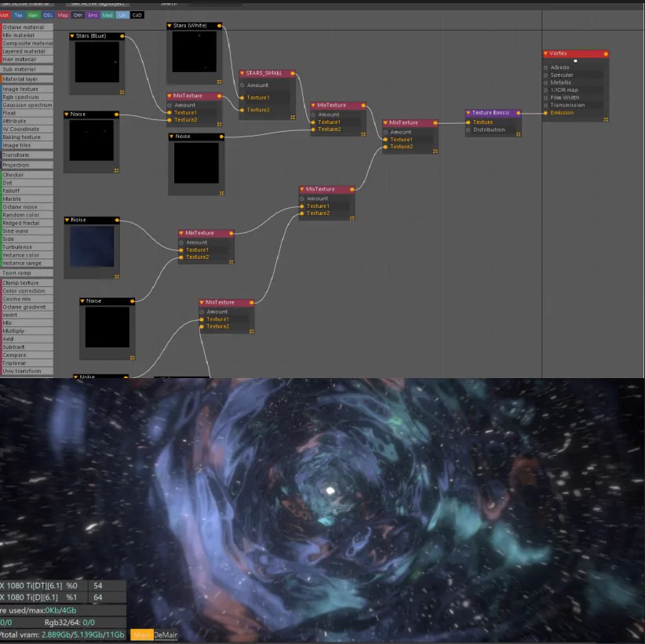Collapse the Stars (BLue) node
The width and height of the screenshot is (645, 644).
(72, 36)
